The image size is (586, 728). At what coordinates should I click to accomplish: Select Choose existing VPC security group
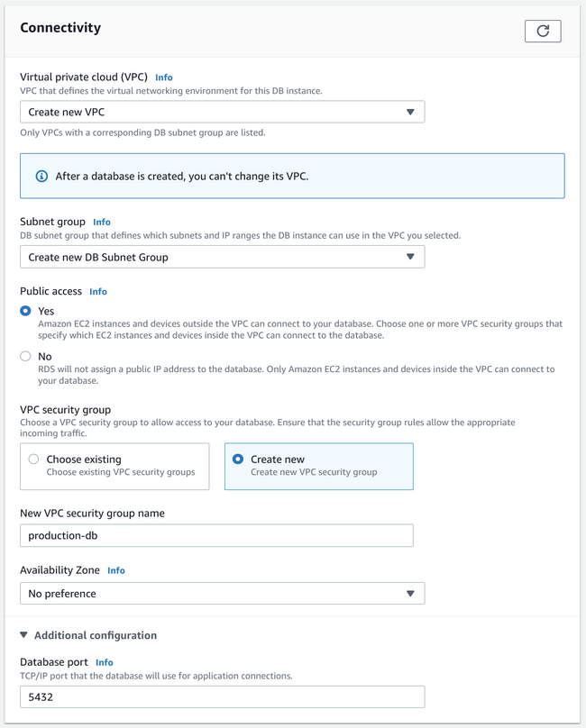[34, 459]
